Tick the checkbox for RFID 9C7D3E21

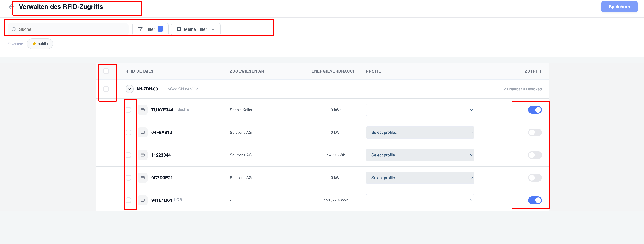coord(129,178)
